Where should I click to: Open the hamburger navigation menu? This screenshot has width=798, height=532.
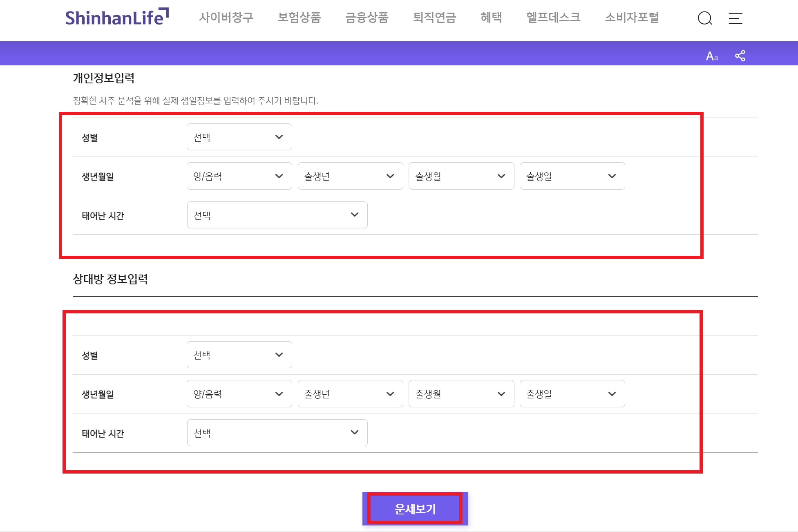735,18
